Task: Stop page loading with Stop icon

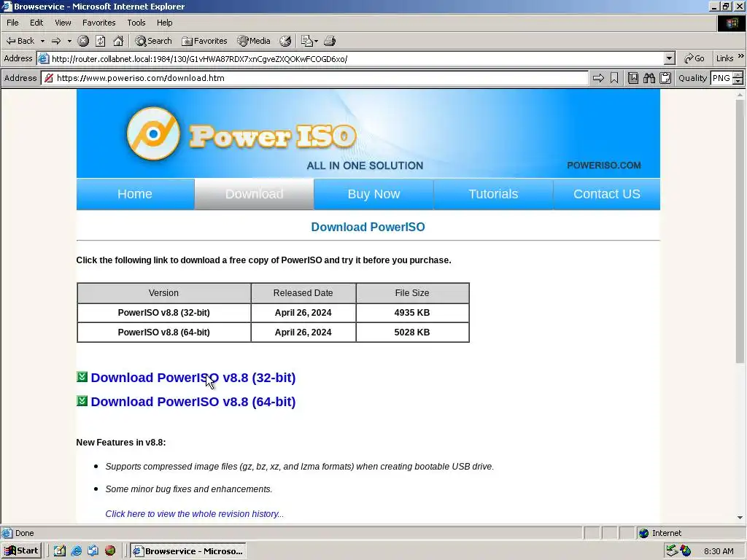Action: (83, 41)
